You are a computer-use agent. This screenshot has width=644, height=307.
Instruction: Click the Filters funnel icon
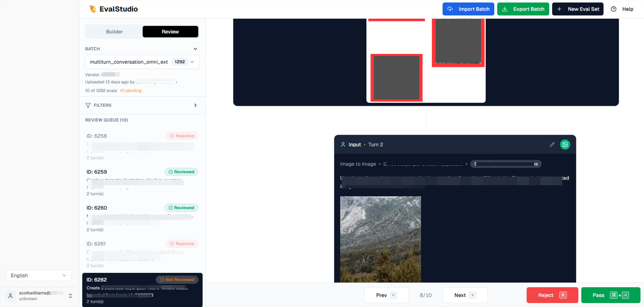(88, 106)
